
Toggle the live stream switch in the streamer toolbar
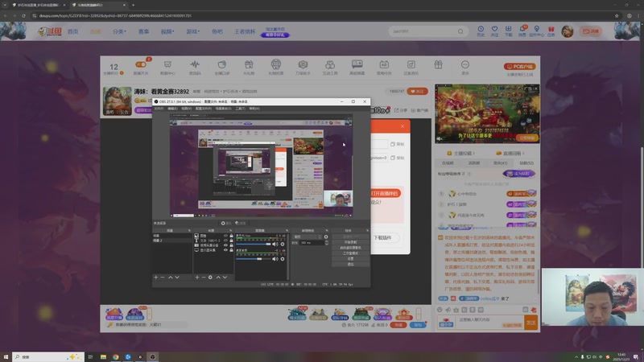coord(140,64)
